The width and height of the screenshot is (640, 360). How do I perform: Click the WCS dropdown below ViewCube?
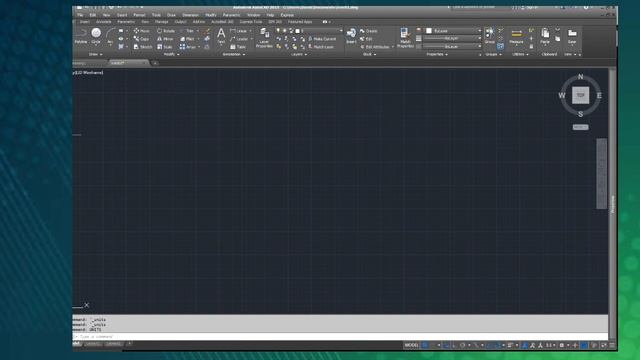(x=580, y=127)
